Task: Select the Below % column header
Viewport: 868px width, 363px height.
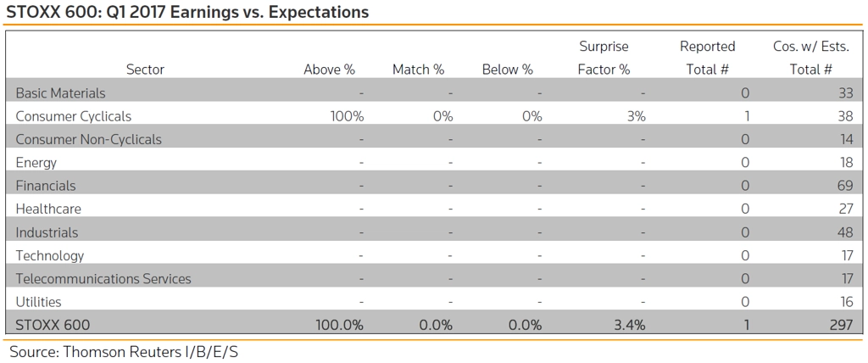Action: [x=507, y=70]
